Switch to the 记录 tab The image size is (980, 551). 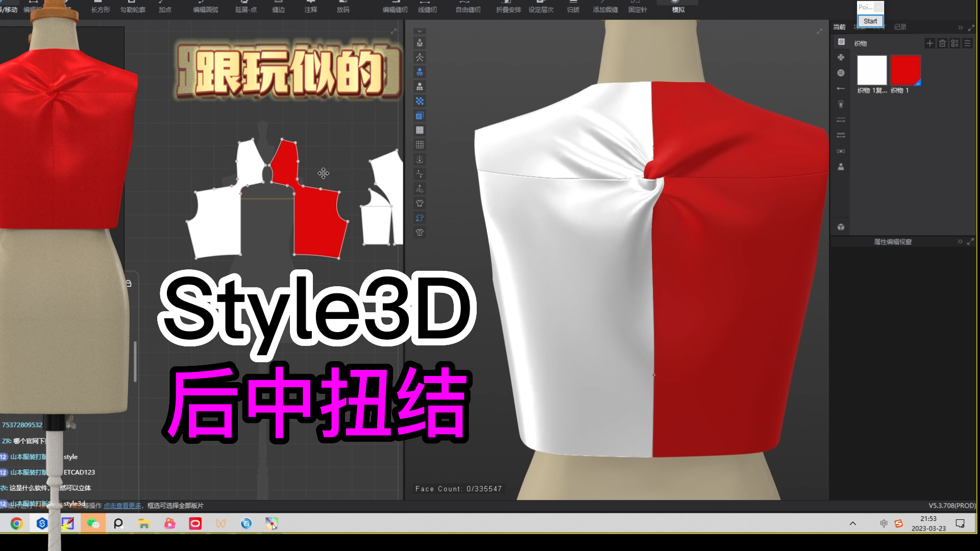900,27
